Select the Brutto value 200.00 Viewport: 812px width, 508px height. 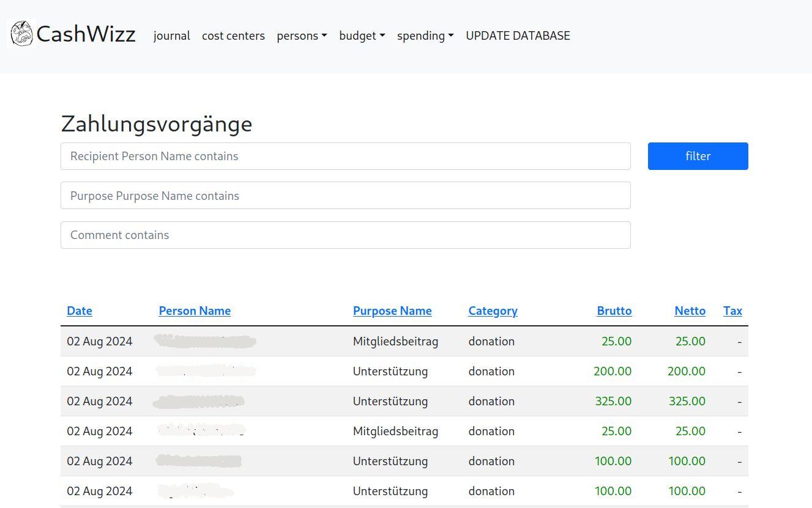pos(613,371)
